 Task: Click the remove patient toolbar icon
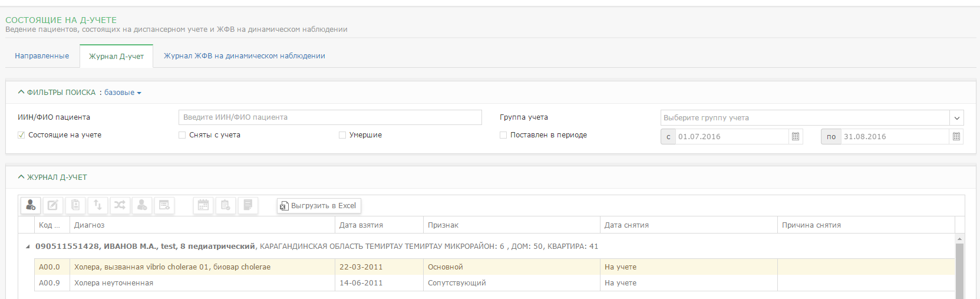(142, 205)
